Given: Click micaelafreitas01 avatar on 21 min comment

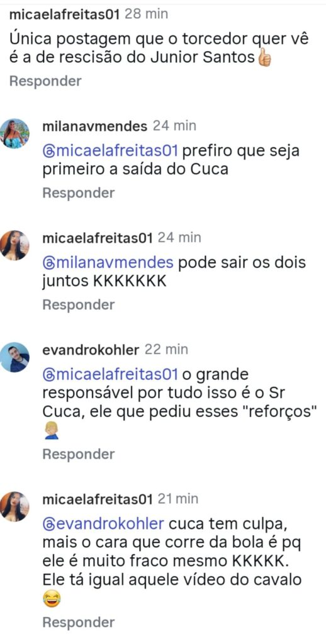Looking at the screenshot, I should click(x=15, y=506).
